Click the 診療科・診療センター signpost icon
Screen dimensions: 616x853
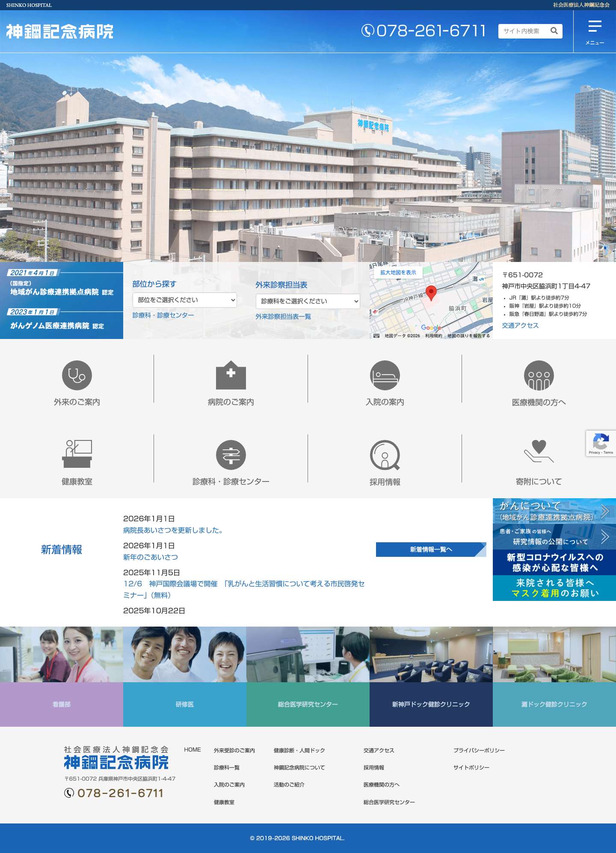coord(231,455)
